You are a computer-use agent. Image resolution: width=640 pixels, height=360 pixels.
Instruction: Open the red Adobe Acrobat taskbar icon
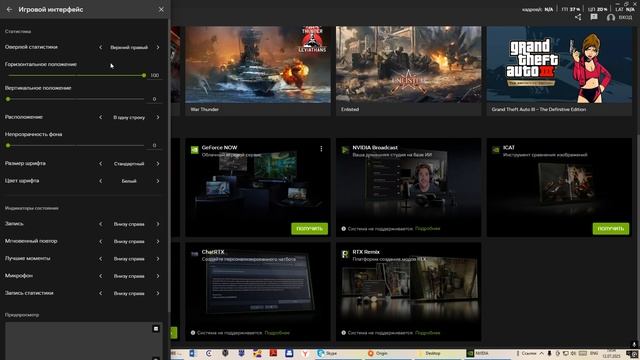coord(273,353)
